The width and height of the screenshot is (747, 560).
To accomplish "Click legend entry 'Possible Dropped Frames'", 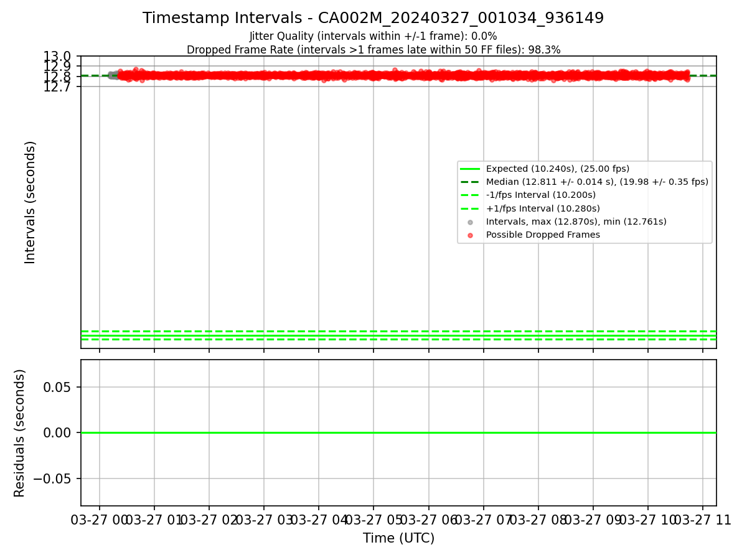I will (543, 235).
